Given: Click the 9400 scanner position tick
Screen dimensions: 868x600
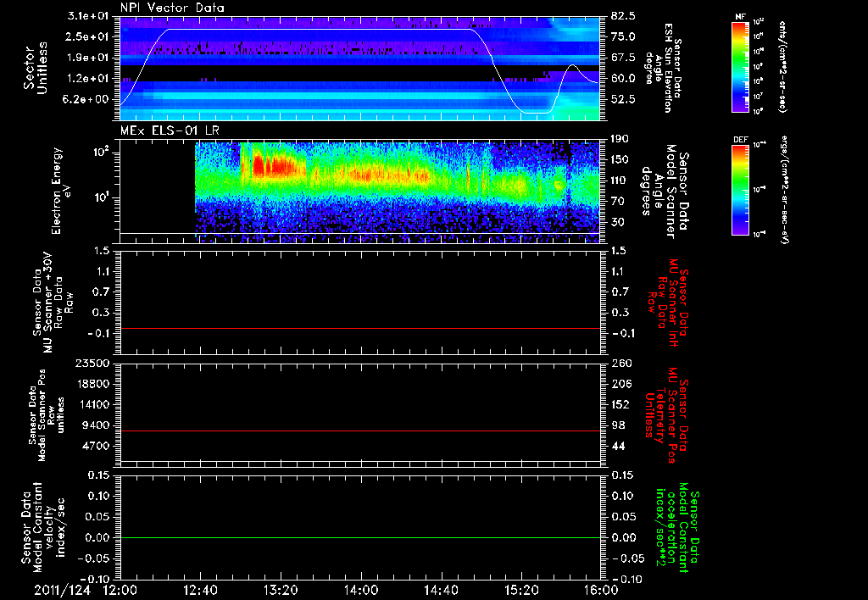Looking at the screenshot, I should pyautogui.click(x=95, y=425).
